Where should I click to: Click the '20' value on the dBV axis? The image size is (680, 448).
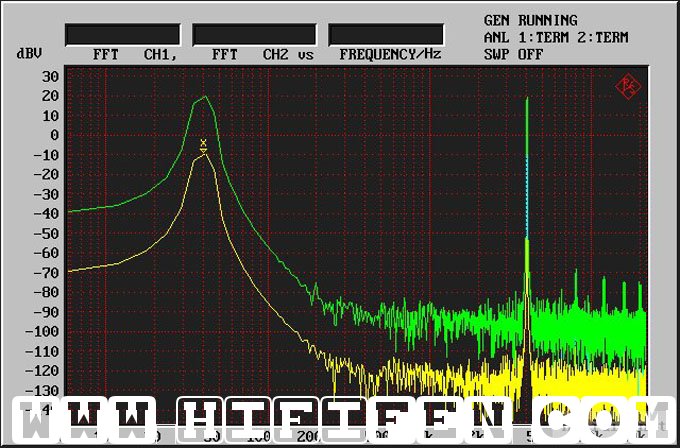pyautogui.click(x=50, y=96)
